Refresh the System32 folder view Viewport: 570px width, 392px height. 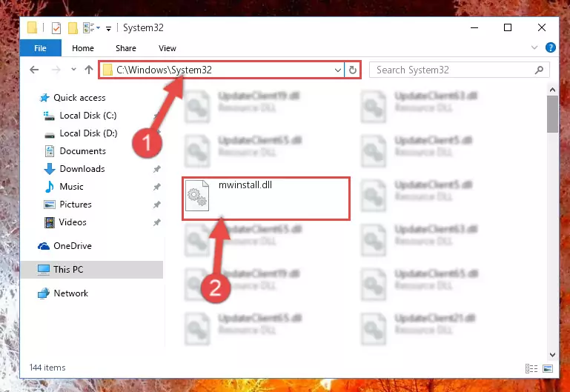[353, 70]
